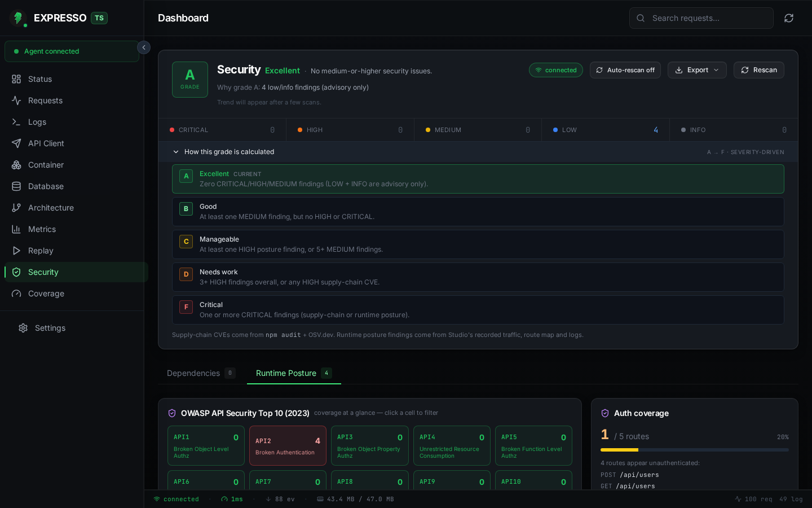This screenshot has height=508, width=812.
Task: Click the Needs work grade D row
Action: (478, 277)
